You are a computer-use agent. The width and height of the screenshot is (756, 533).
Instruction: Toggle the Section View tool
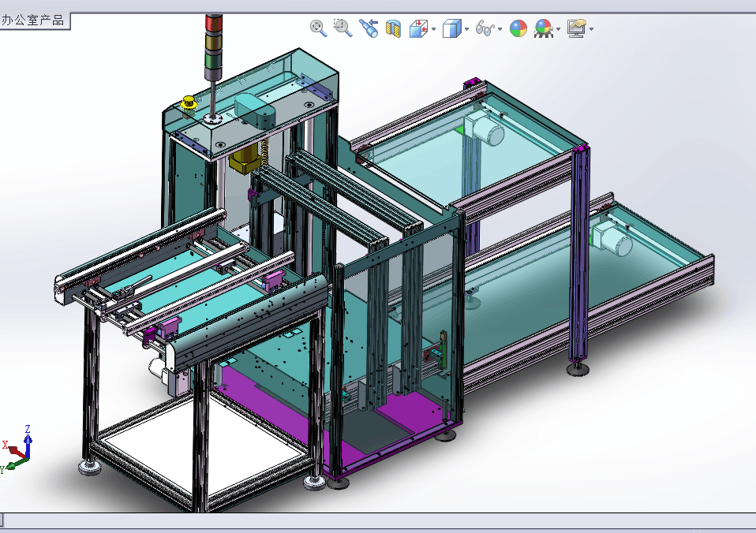coord(394,28)
